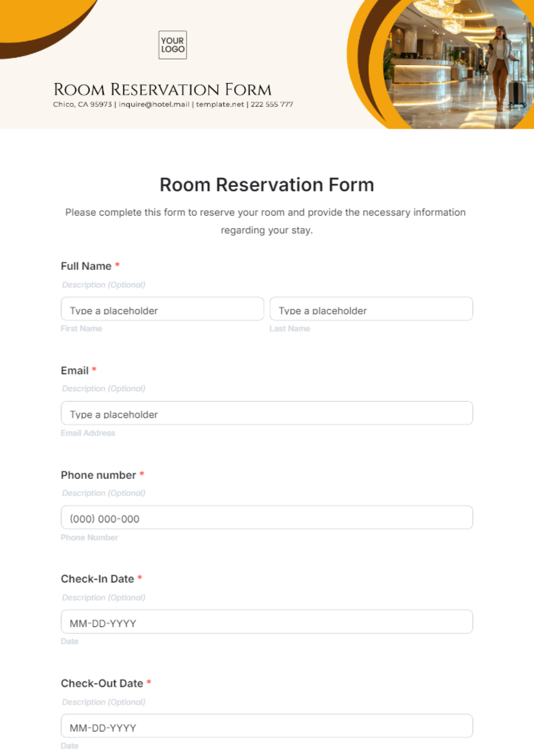Focus the Check-In Date input field
Viewport: 534px width, 756px height.
[x=267, y=622]
